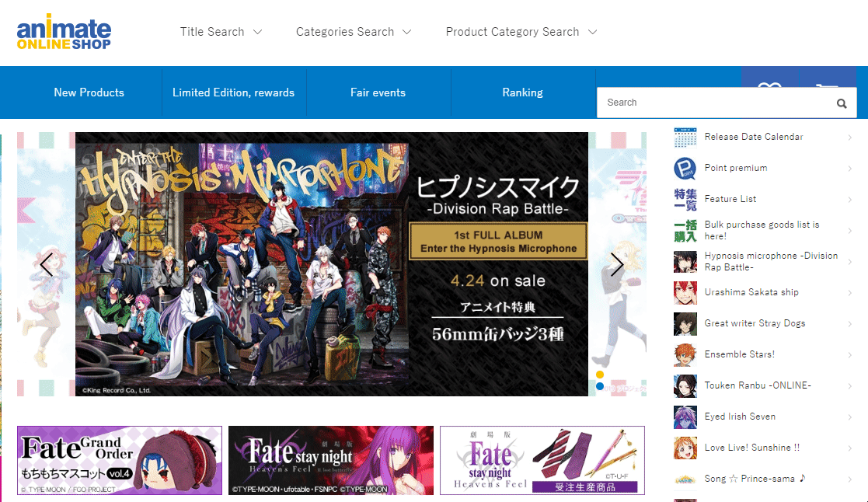Click into the Search text field

click(717, 103)
